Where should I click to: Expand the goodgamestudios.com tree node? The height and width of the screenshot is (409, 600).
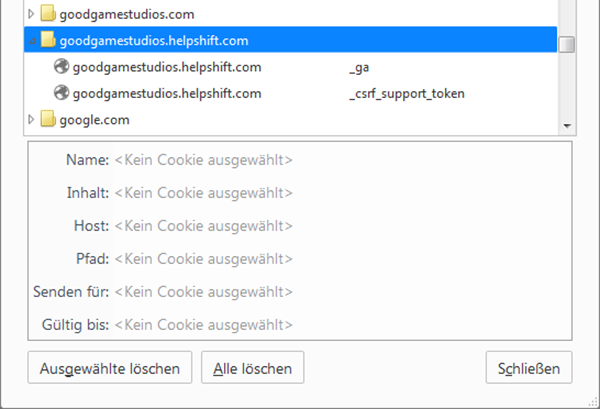(x=31, y=14)
